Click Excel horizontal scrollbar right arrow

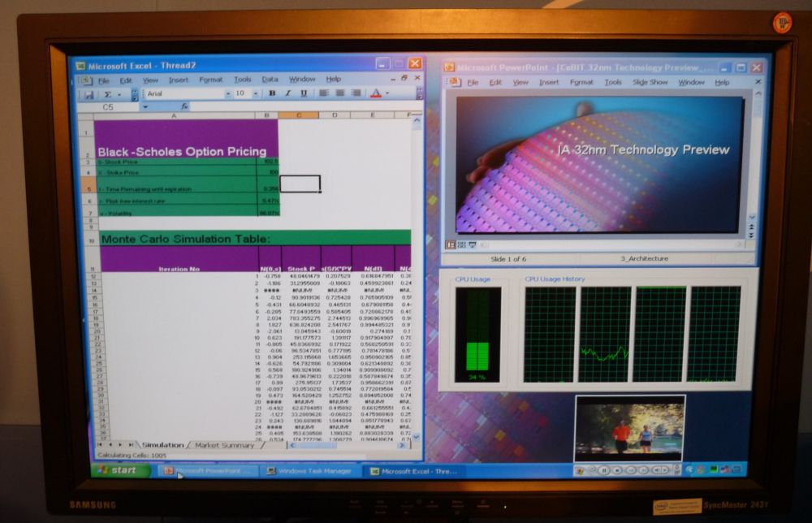[401, 445]
